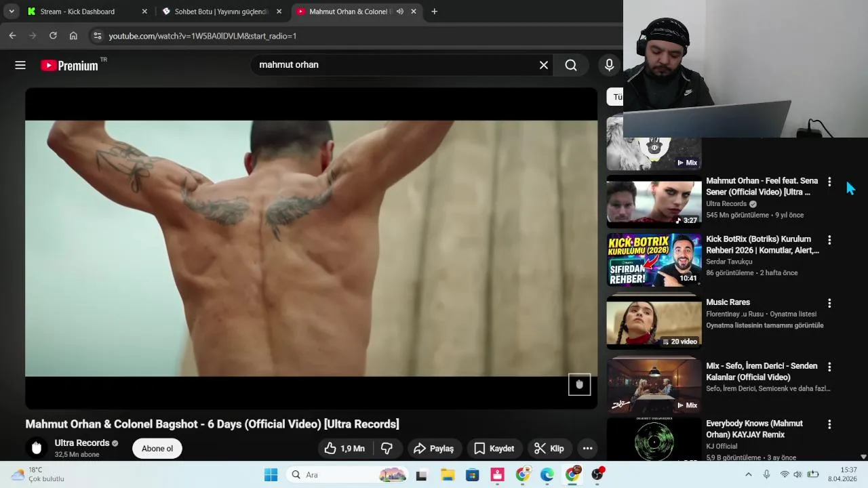The image size is (868, 488).
Task: Open the taskbar Ara search box
Action: 347,474
